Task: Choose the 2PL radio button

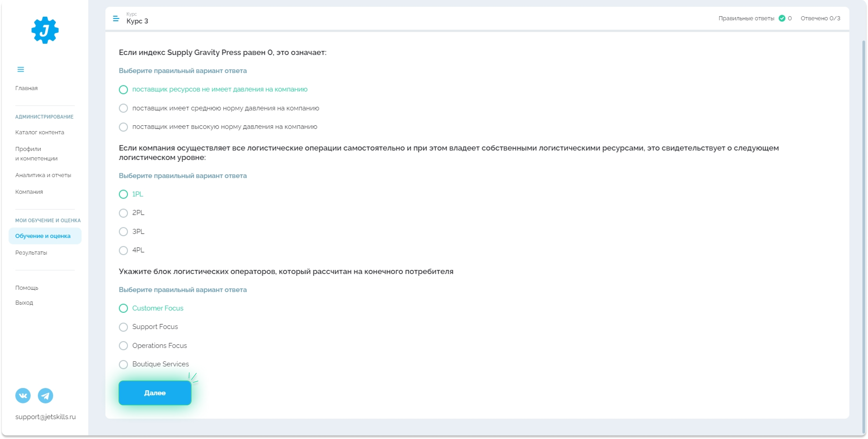Action: click(123, 213)
